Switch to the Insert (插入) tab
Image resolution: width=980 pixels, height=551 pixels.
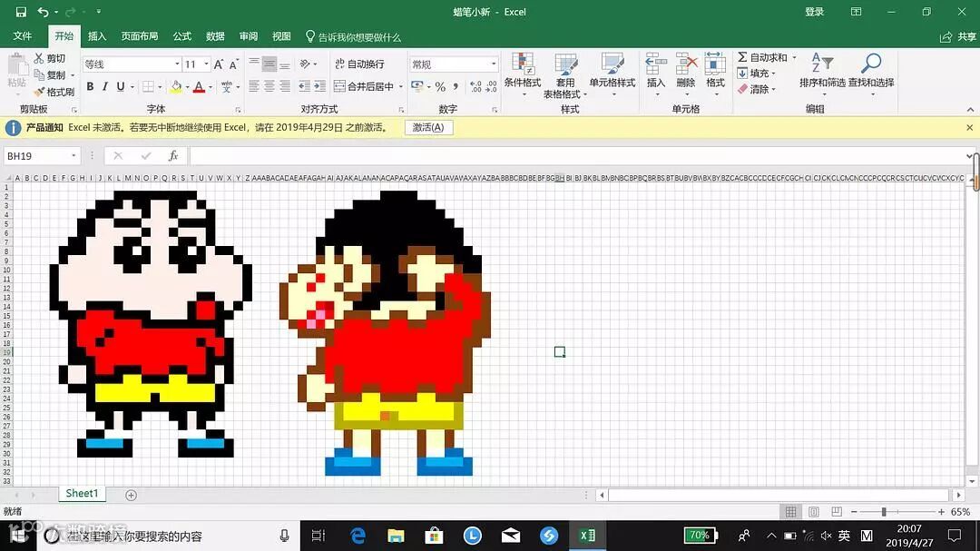(x=97, y=36)
